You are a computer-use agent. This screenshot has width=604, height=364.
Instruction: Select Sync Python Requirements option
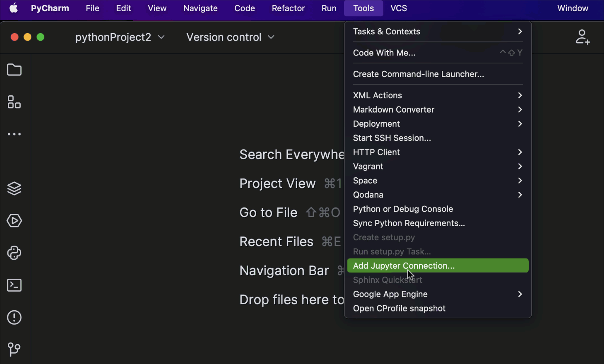409,223
